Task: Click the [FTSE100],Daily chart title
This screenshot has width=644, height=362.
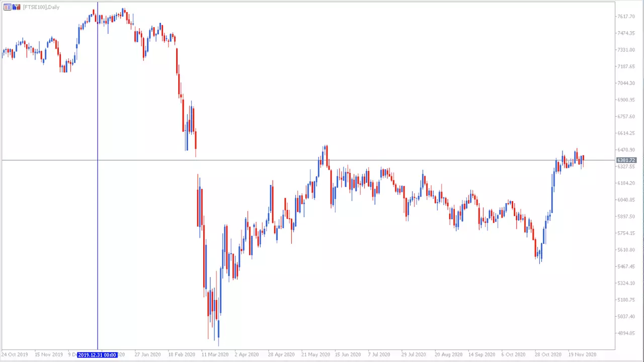Action: (x=41, y=7)
